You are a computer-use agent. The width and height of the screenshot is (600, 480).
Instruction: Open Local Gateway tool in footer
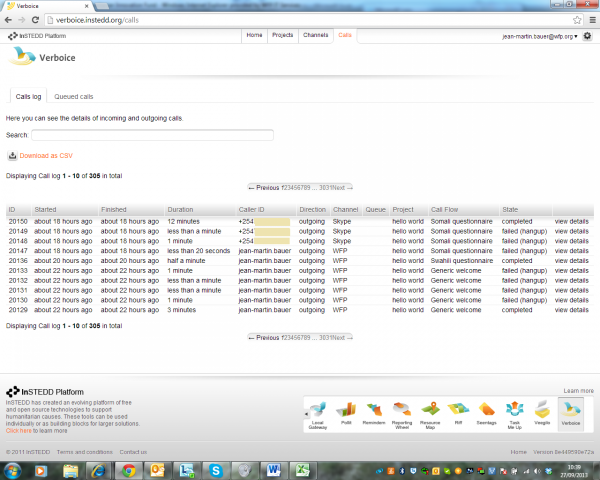[318, 415]
